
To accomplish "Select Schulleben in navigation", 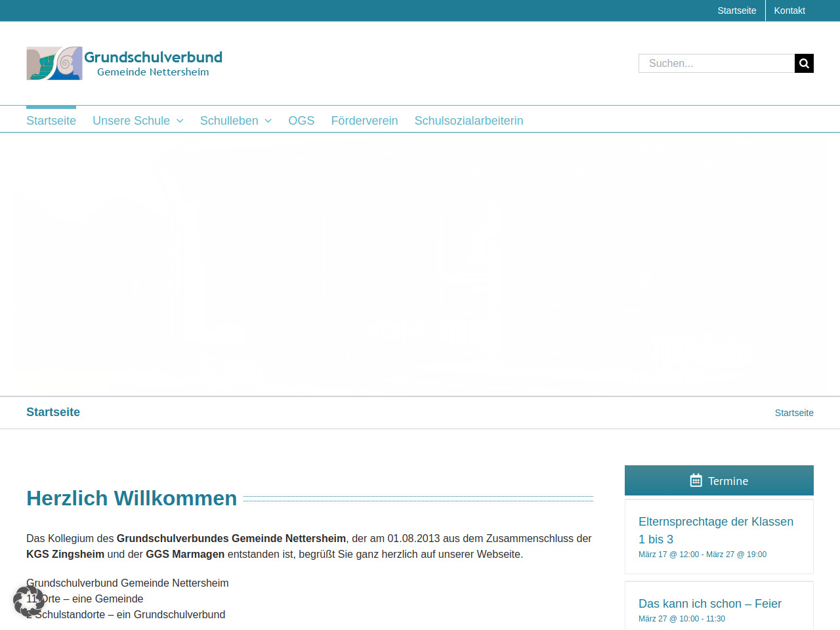I will click(x=229, y=121).
